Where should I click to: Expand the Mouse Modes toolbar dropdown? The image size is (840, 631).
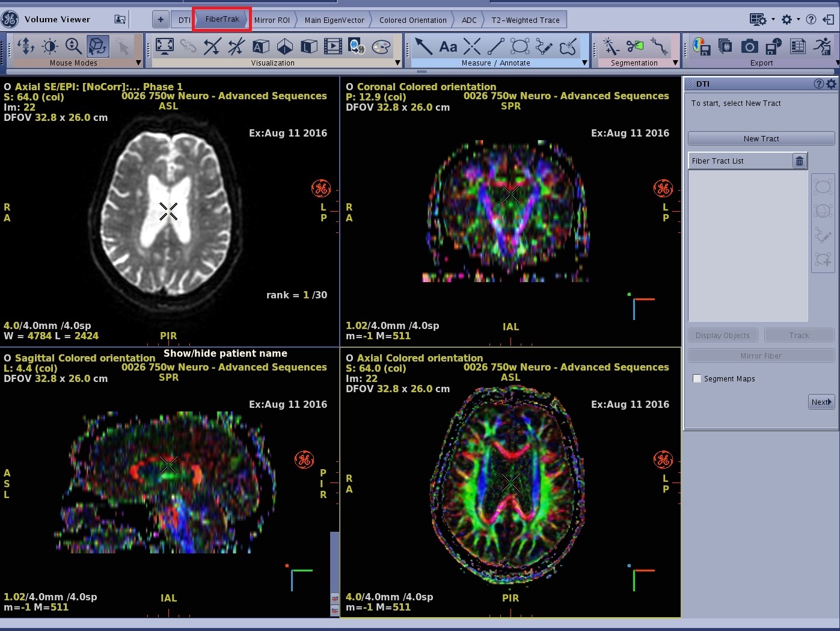tap(138, 63)
